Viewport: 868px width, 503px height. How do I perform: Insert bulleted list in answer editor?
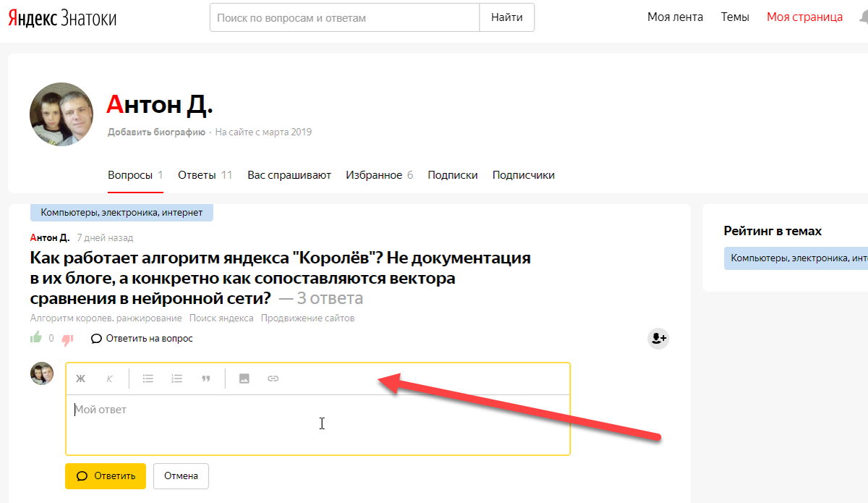pos(148,379)
